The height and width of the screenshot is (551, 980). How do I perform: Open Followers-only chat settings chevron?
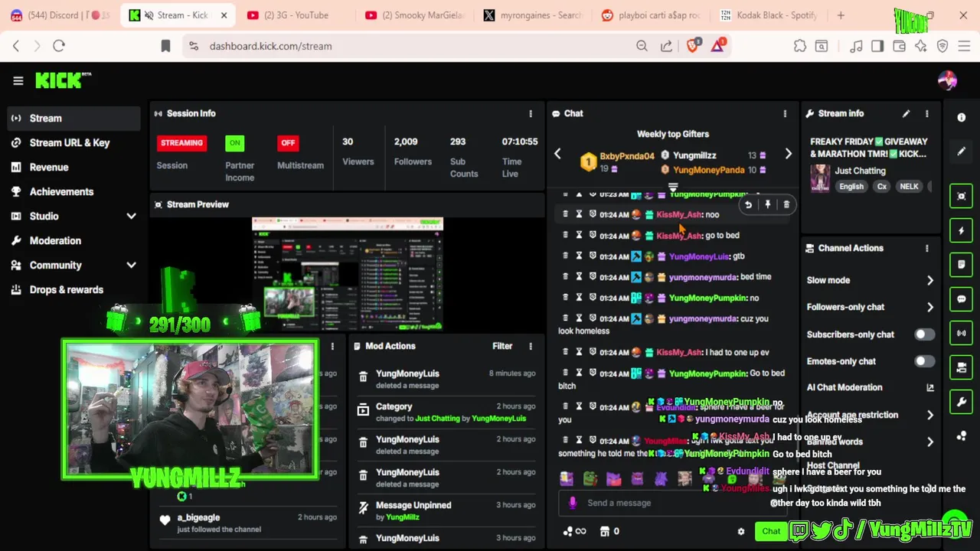[x=929, y=307]
